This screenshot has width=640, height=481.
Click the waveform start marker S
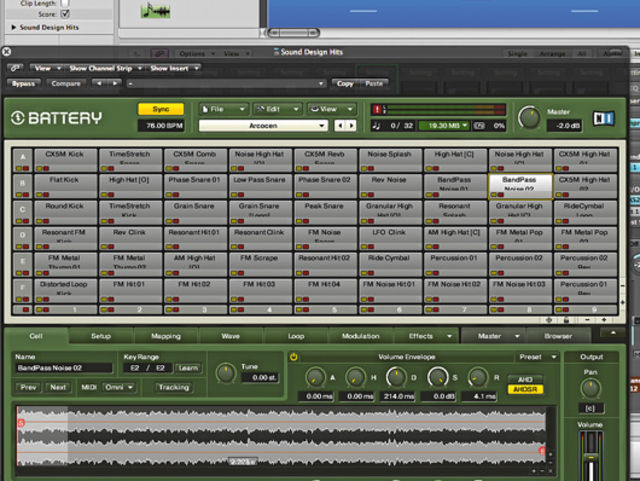pos(21,423)
